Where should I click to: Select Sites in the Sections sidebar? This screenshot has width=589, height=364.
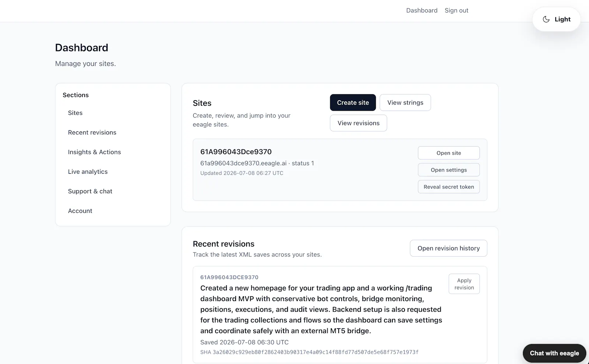pos(75,113)
